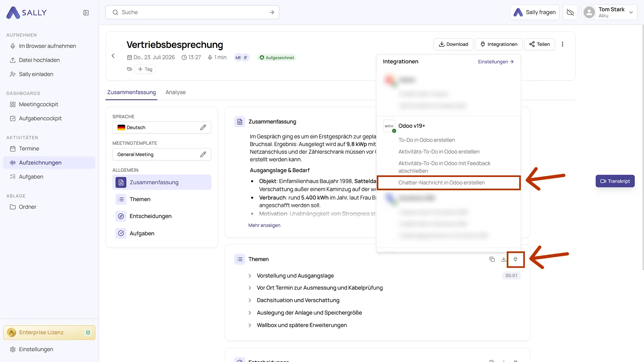Image resolution: width=644 pixels, height=362 pixels.
Task: Click the Themen list icon in card header
Action: [x=240, y=259]
